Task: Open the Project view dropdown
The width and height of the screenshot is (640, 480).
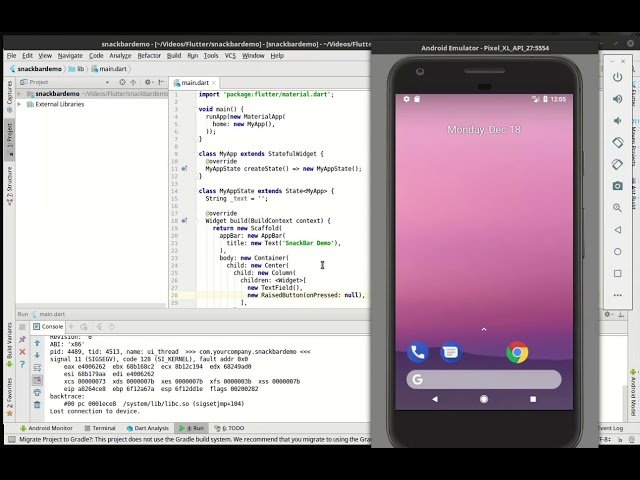Action: [107, 82]
